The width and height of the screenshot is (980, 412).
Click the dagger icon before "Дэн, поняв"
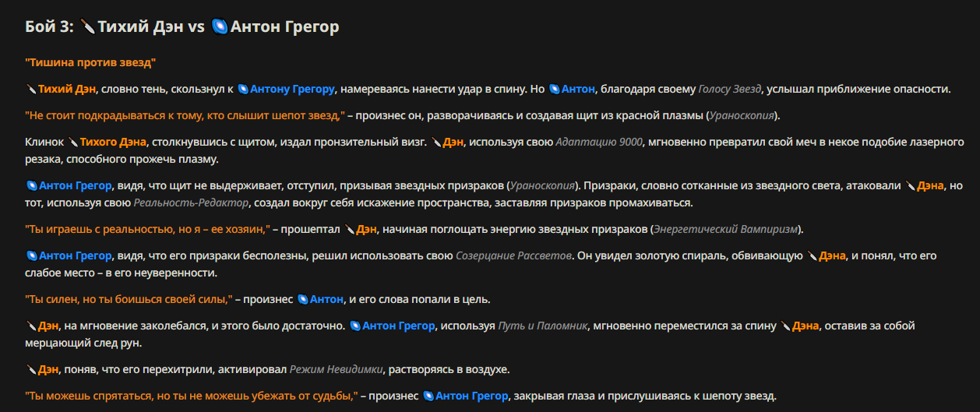pyautogui.click(x=31, y=369)
